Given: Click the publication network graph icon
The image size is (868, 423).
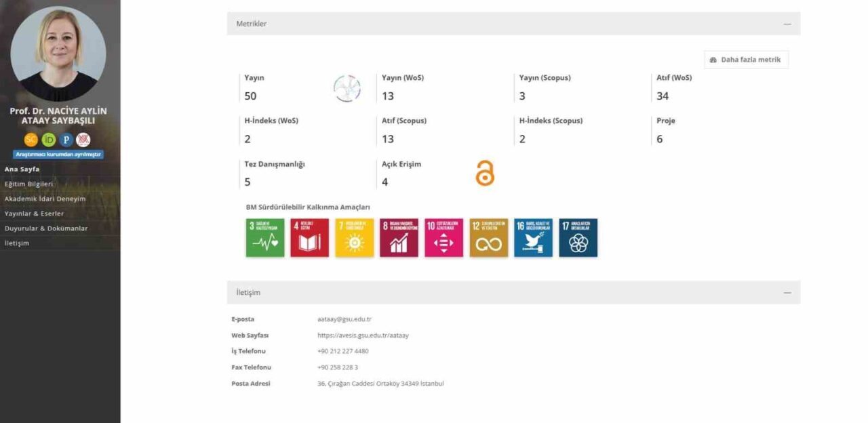Looking at the screenshot, I should (347, 89).
